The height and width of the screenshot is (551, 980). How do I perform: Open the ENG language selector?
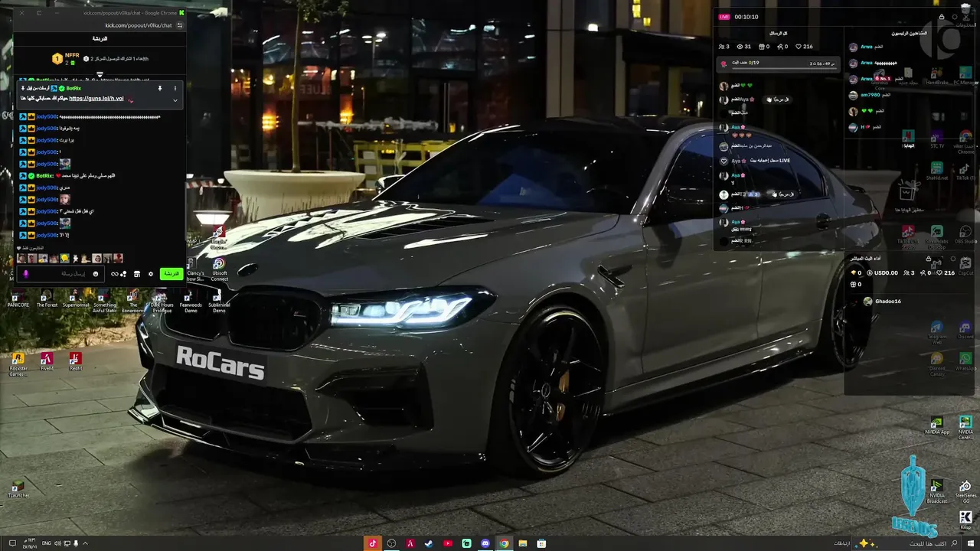click(46, 543)
